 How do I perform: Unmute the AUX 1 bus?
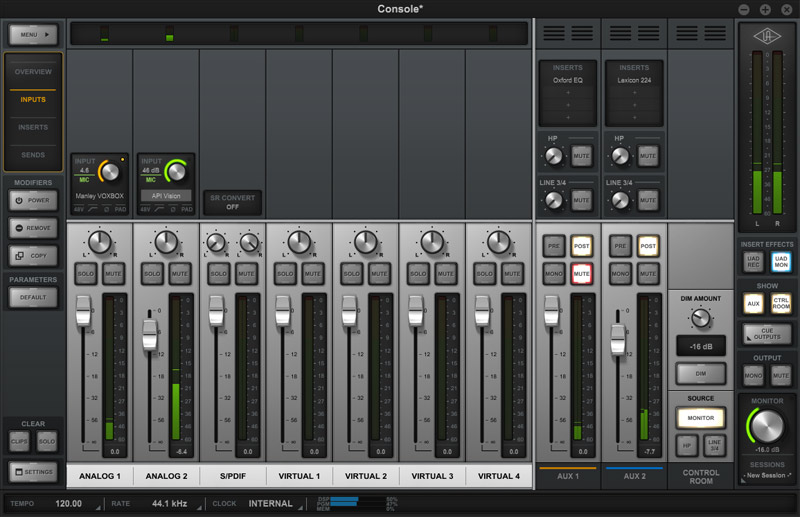pos(582,274)
